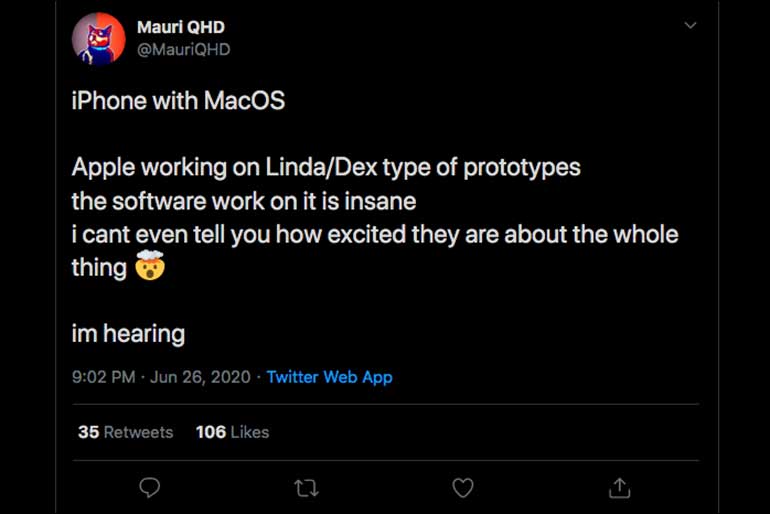Image resolution: width=770 pixels, height=514 pixels.
Task: Click the exploding head emoji
Action: coord(150,267)
